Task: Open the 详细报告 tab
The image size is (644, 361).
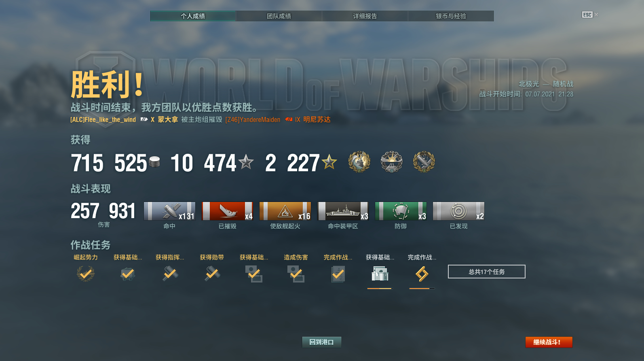Action: [x=365, y=16]
